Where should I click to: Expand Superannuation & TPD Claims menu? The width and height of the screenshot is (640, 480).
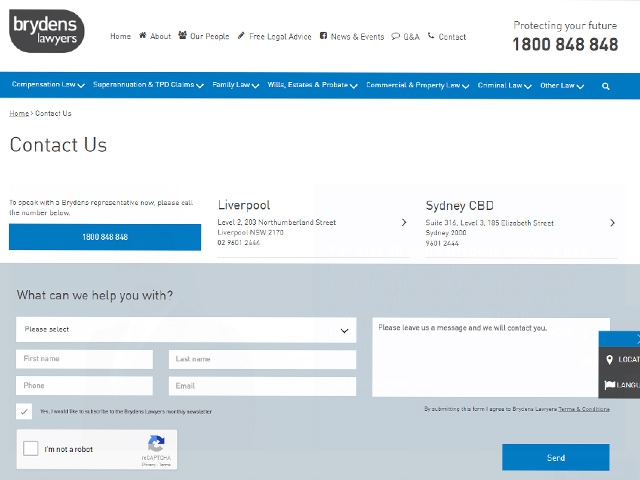(148, 85)
